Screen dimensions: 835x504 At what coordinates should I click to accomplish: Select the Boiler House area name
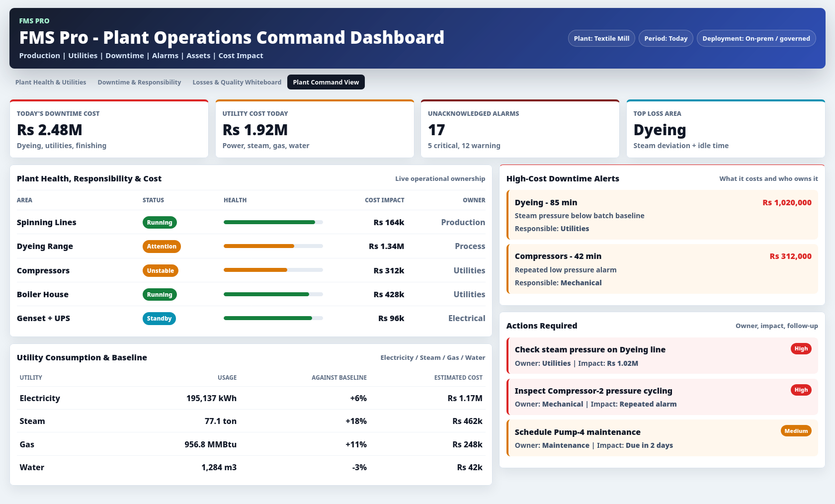point(43,294)
